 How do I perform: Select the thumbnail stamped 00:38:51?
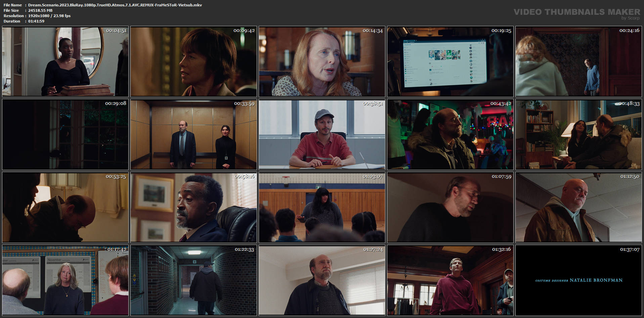[322, 134]
